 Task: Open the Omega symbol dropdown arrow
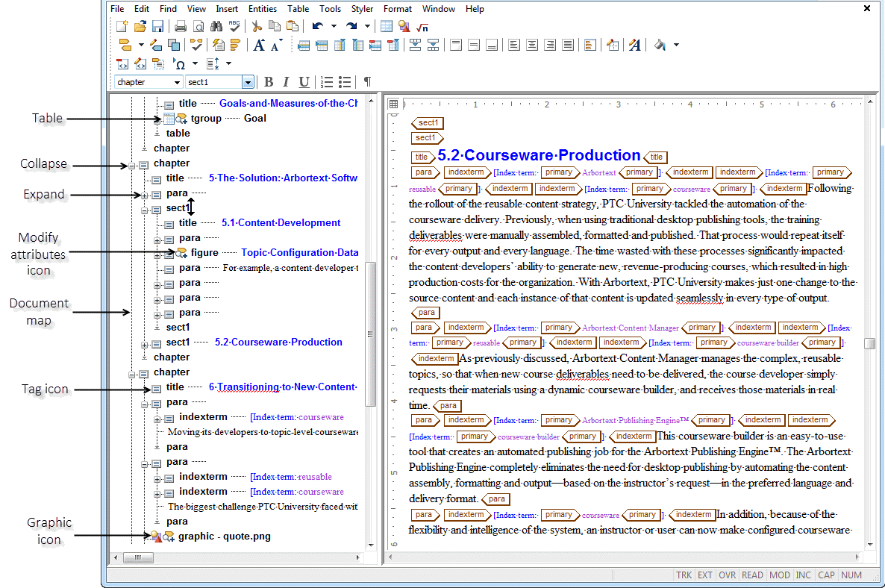(195, 63)
